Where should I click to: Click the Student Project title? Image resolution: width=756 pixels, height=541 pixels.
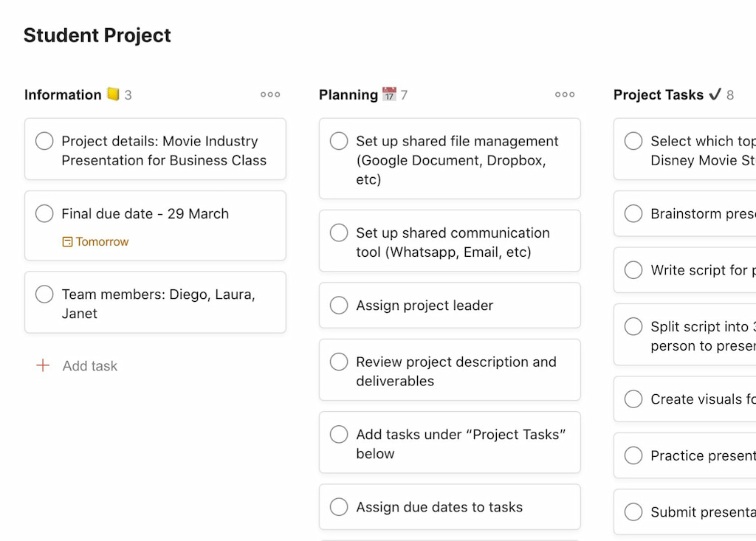97,35
